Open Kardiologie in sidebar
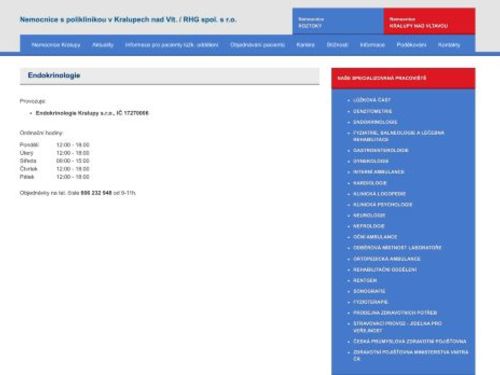 pyautogui.click(x=370, y=183)
